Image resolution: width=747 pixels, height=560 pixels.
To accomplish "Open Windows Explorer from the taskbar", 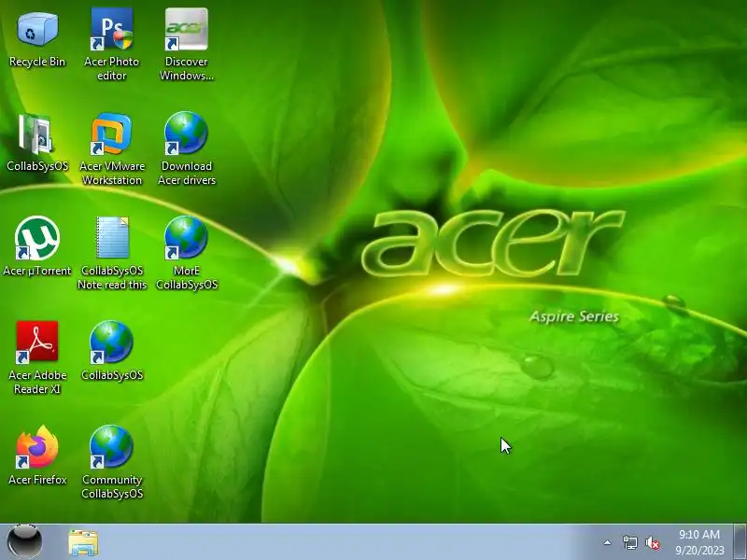I will (83, 542).
